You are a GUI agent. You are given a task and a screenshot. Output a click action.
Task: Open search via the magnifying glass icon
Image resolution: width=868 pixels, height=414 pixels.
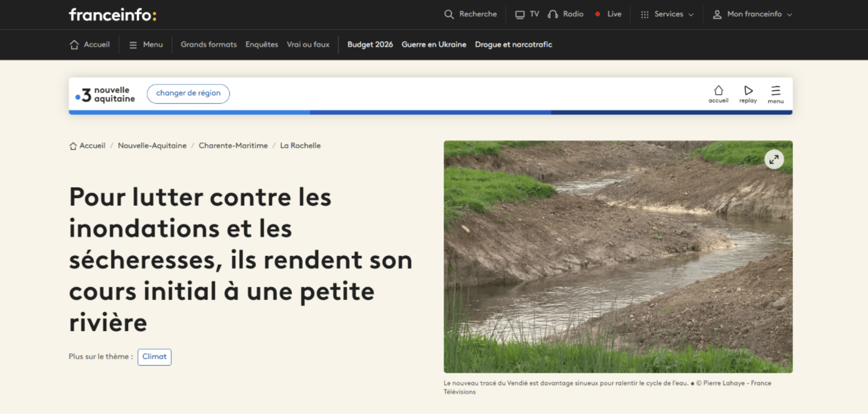click(449, 15)
